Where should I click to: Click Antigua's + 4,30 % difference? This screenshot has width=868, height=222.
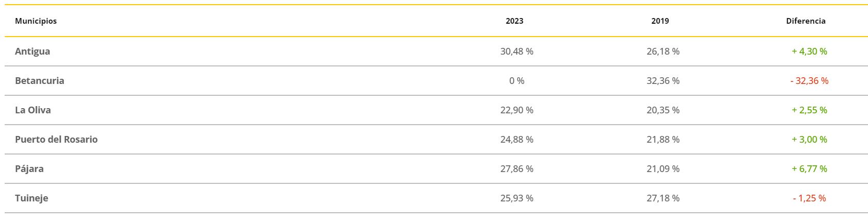pyautogui.click(x=809, y=52)
